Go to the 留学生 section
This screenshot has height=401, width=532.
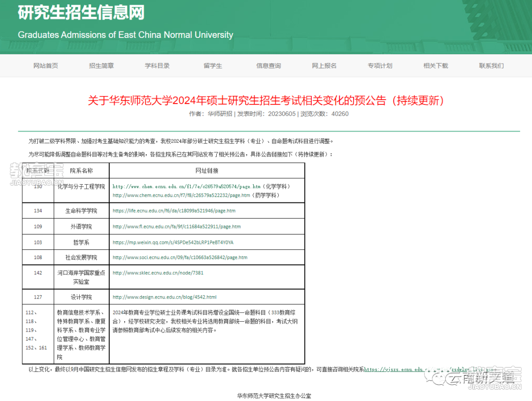(213, 66)
